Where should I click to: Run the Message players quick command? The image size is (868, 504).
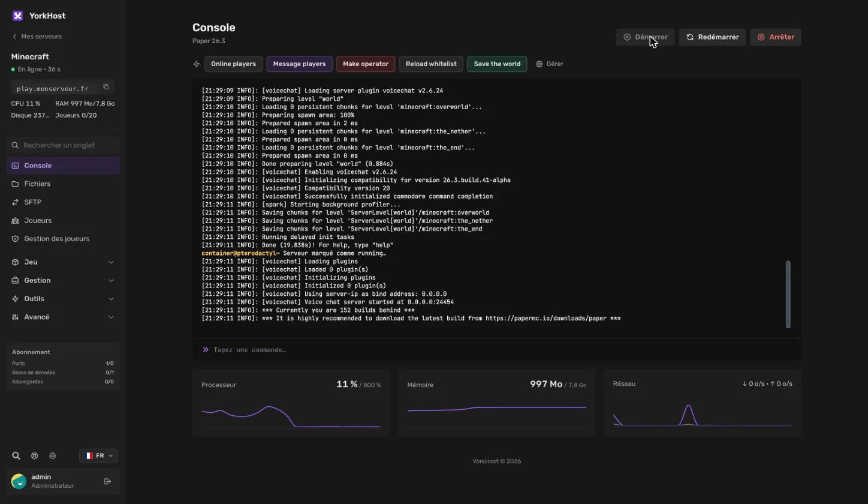coord(299,64)
